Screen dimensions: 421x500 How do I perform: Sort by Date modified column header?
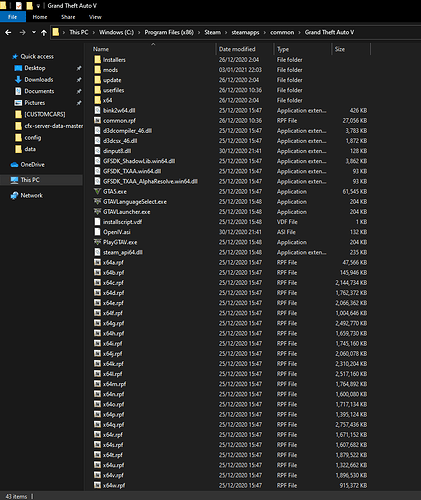(237, 49)
